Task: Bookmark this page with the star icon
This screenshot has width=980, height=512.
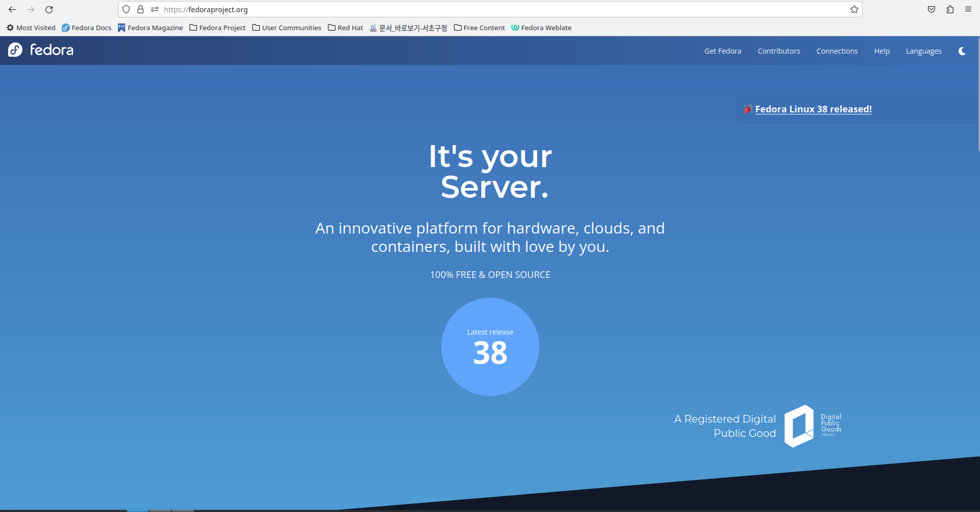Action: pyautogui.click(x=854, y=9)
